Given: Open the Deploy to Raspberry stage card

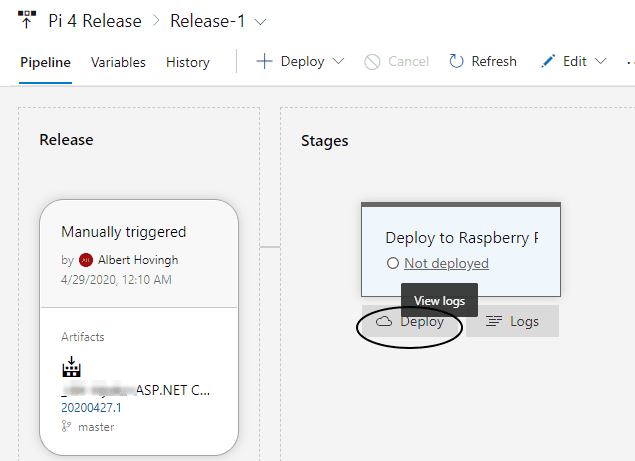Looking at the screenshot, I should [x=461, y=250].
